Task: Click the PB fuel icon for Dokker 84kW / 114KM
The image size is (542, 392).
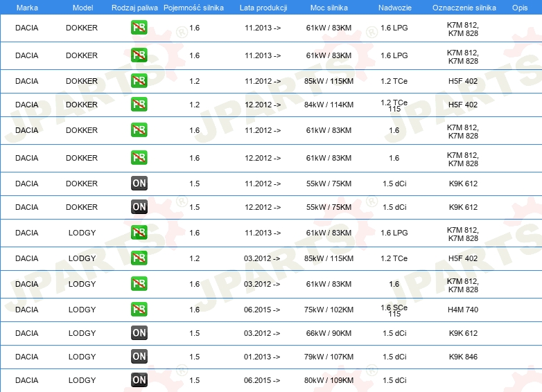Action: pyautogui.click(x=139, y=105)
